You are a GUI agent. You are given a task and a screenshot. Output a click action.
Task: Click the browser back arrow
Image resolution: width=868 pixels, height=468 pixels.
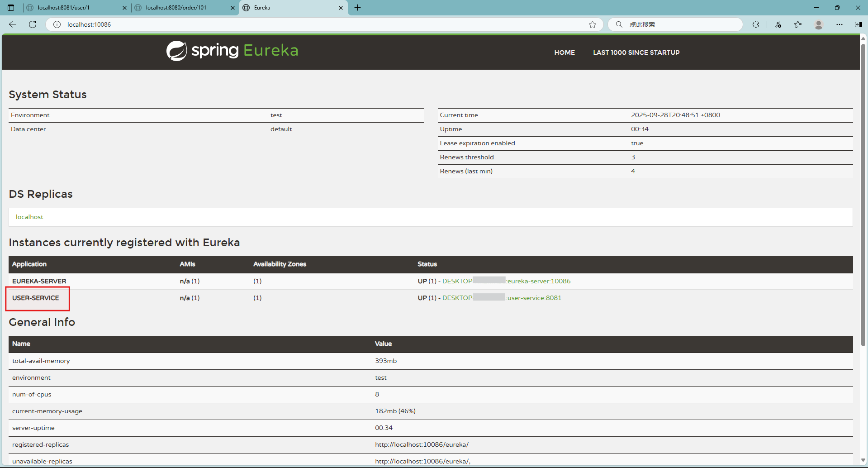click(13, 24)
